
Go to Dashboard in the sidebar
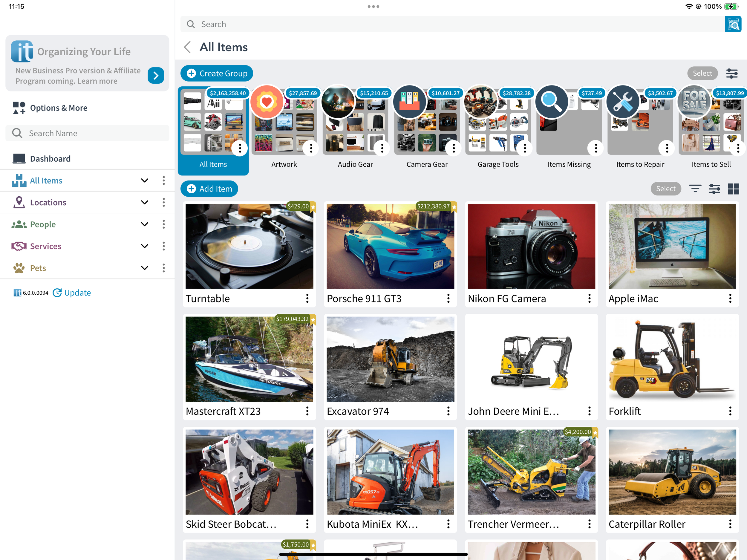[x=50, y=159]
